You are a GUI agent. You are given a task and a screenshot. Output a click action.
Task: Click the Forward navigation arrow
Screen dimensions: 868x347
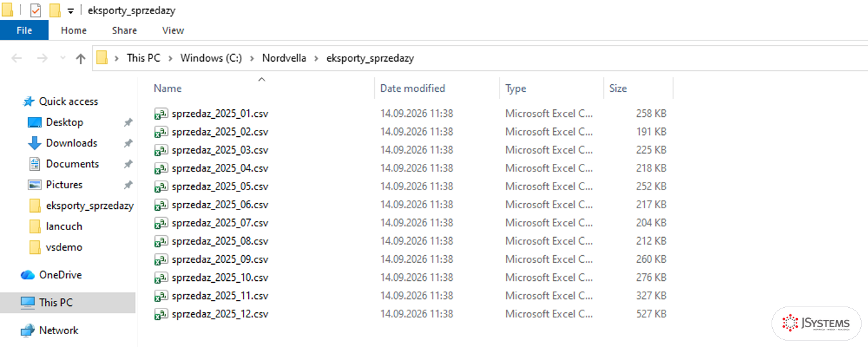click(x=42, y=58)
